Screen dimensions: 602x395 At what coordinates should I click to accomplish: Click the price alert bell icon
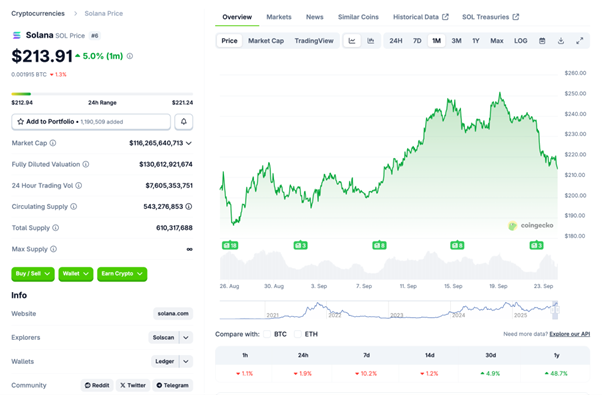pos(184,122)
